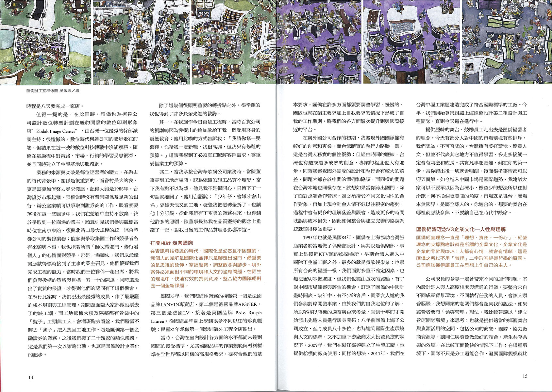Click the line starting 值得一提的是

(88, 114)
